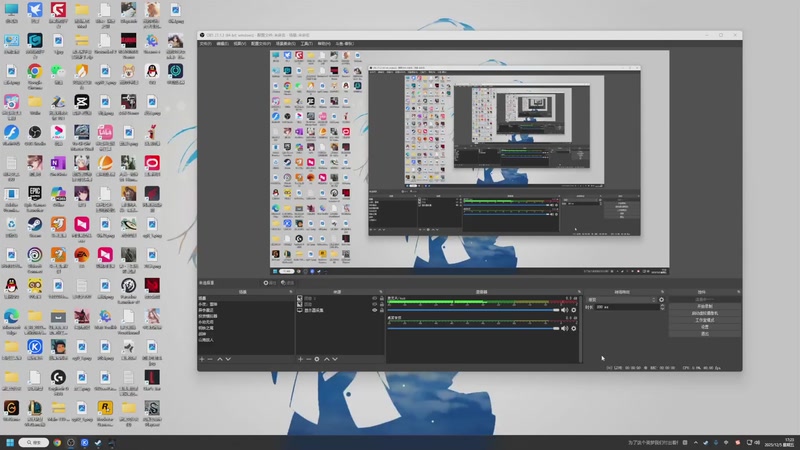The image size is (800, 450).
Task: Move the selected source up in Sources panel
Action: 327,359
